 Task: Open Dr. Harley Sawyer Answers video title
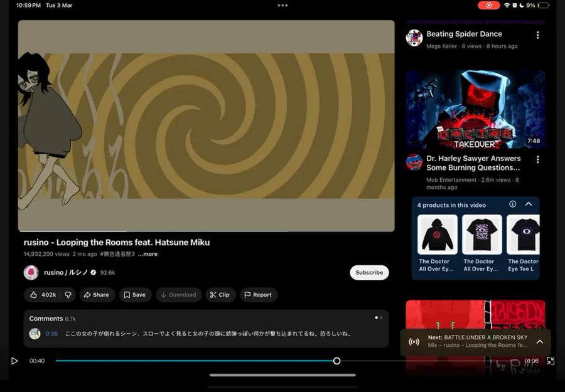(473, 163)
